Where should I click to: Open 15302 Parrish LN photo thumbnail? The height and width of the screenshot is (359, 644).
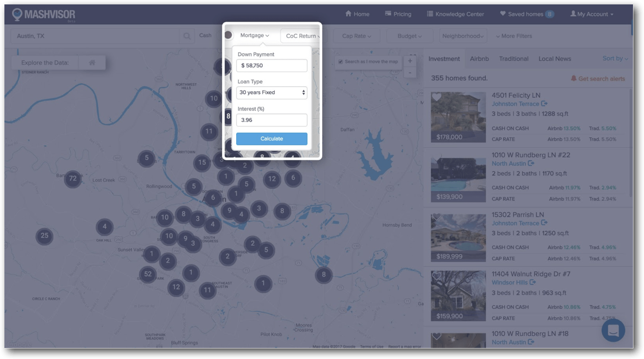458,237
